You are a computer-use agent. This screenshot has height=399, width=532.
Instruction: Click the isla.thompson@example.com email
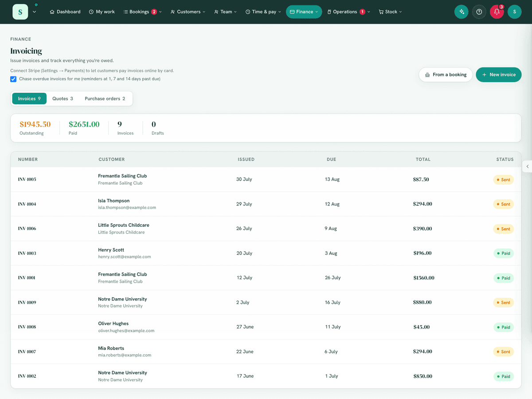[127, 208]
